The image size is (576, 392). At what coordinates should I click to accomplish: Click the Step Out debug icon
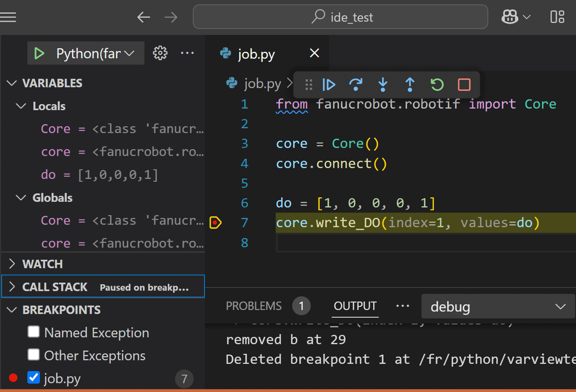pyautogui.click(x=409, y=85)
